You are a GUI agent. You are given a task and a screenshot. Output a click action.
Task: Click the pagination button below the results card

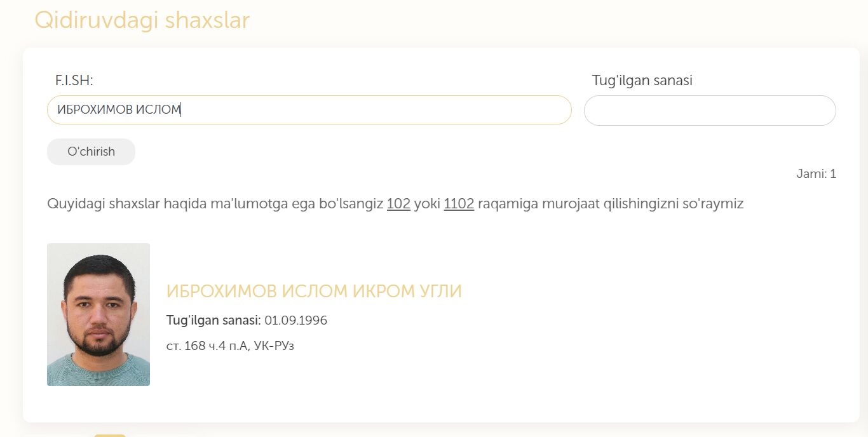tap(110, 436)
